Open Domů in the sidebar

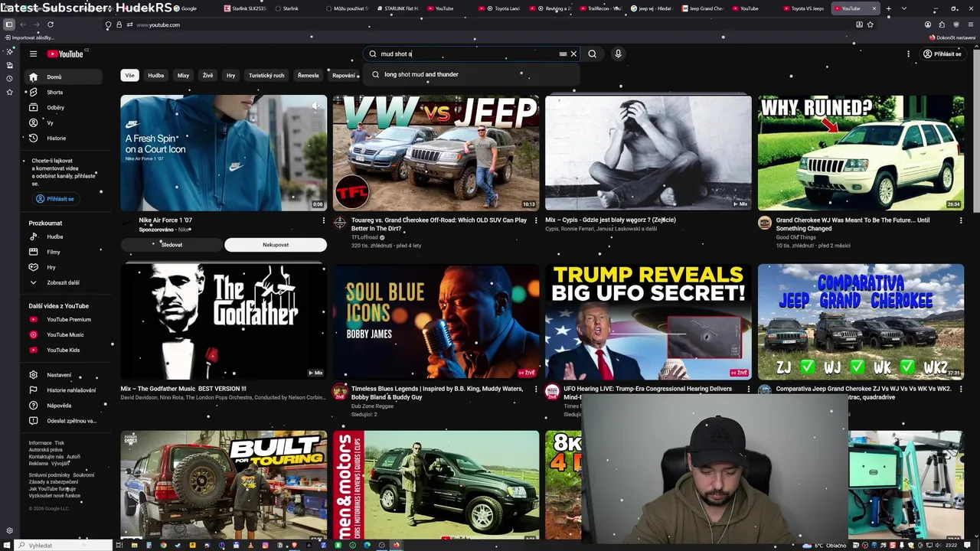coord(64,77)
